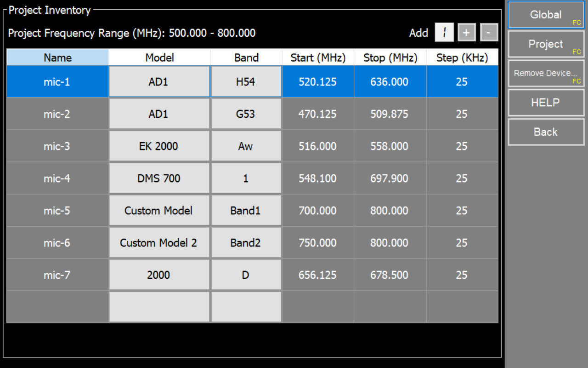
Task: Open the Project inventory button
Action: [546, 44]
